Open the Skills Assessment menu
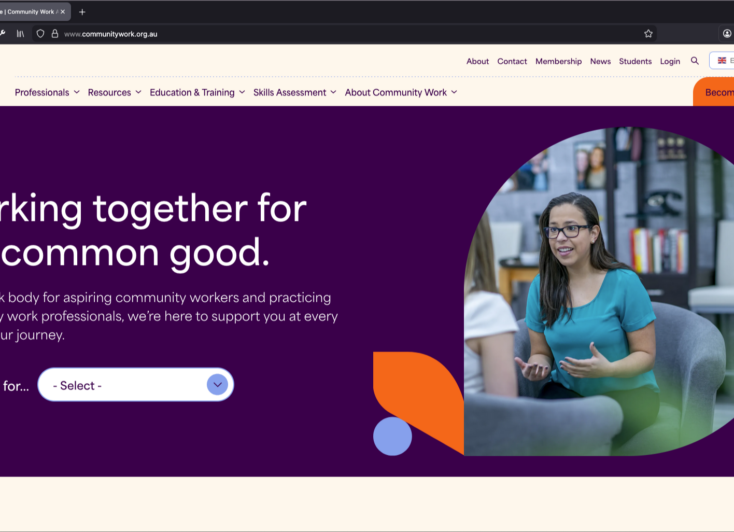Screen dimensions: 734x532 pyautogui.click(x=294, y=92)
